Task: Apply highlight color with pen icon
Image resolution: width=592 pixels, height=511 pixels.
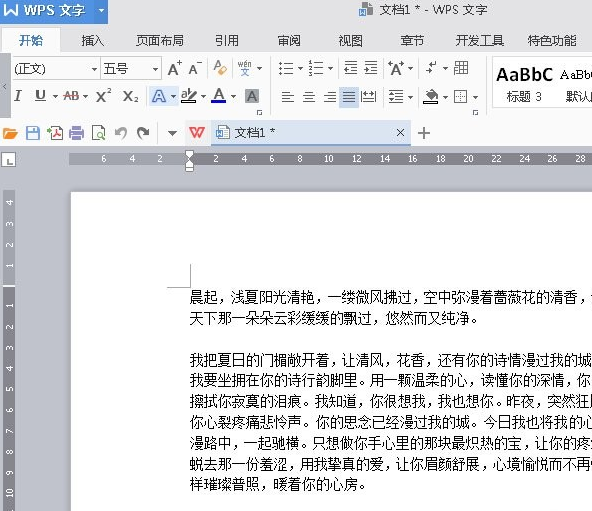Action: click(x=189, y=96)
